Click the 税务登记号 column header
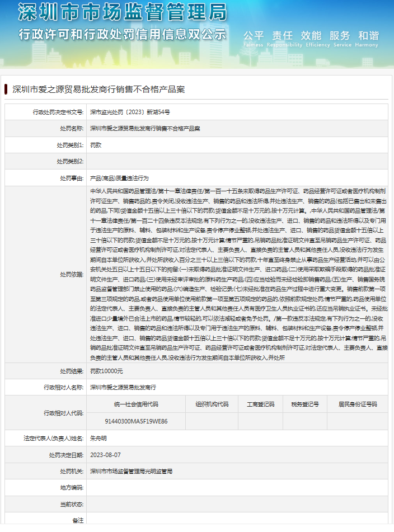 click(305, 404)
